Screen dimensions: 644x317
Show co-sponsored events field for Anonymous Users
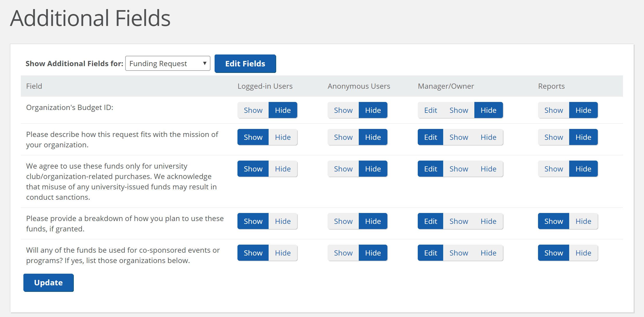point(343,253)
